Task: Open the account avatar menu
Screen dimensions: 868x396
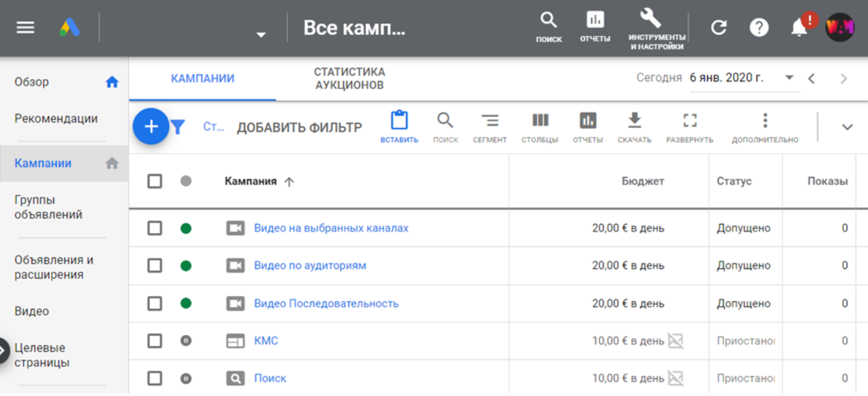Action: pos(839,27)
